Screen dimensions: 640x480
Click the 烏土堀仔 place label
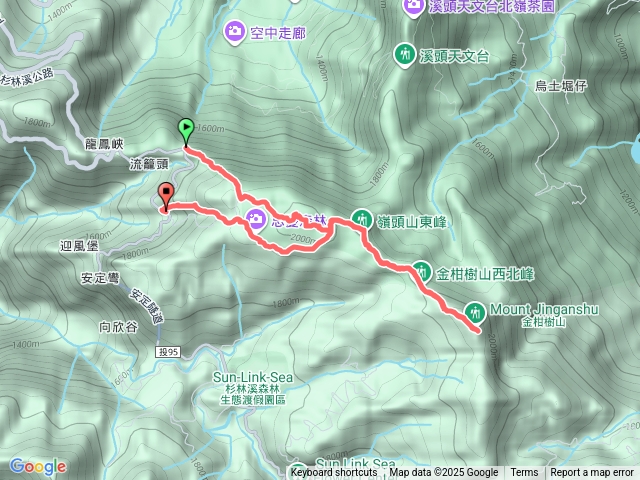coord(561,86)
